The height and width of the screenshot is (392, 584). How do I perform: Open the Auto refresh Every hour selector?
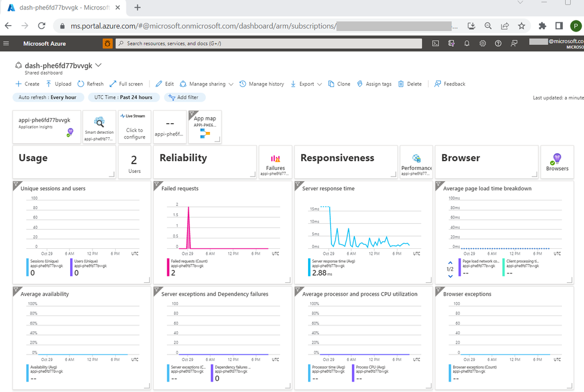click(x=47, y=97)
